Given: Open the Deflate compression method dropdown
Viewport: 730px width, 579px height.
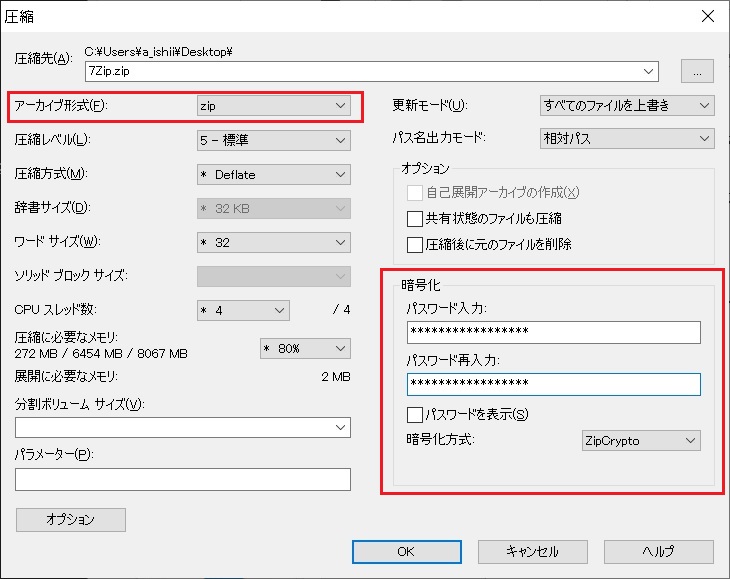Looking at the screenshot, I should pos(273,174).
